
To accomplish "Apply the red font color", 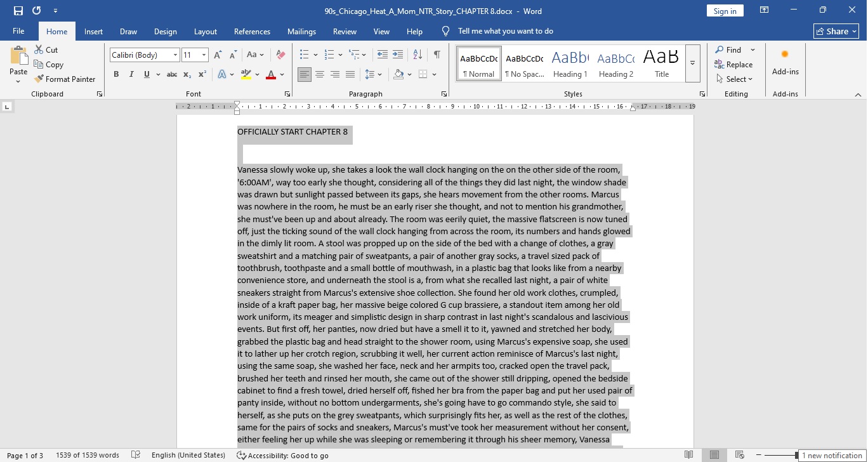I will click(271, 74).
